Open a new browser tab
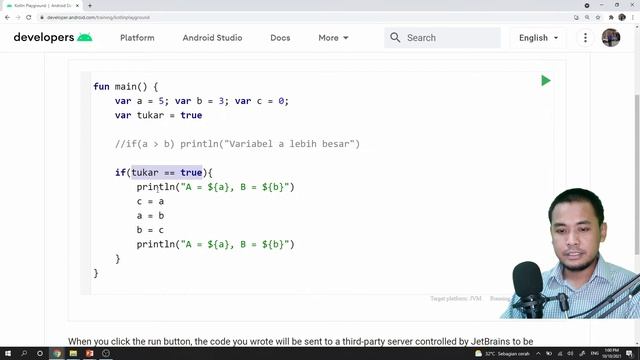Screen dimensions: 640x360 90,6
